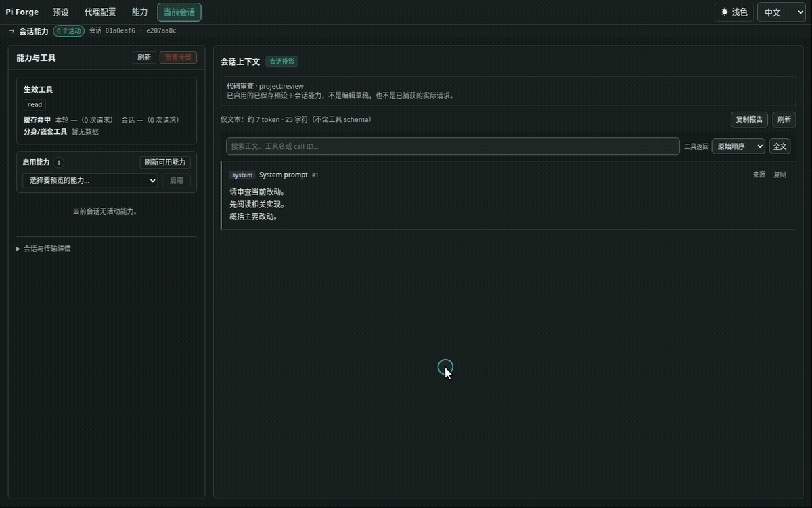Click the 重置全部 button
The image size is (812, 508).
(x=178, y=58)
